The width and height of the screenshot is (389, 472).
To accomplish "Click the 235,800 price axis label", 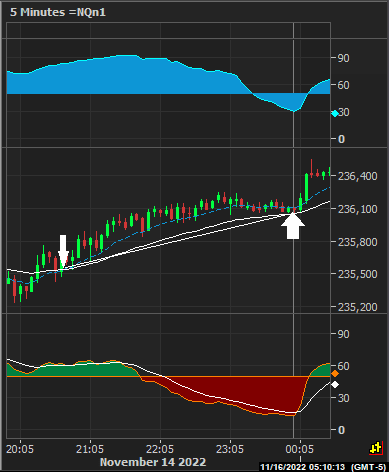I will 357,242.
